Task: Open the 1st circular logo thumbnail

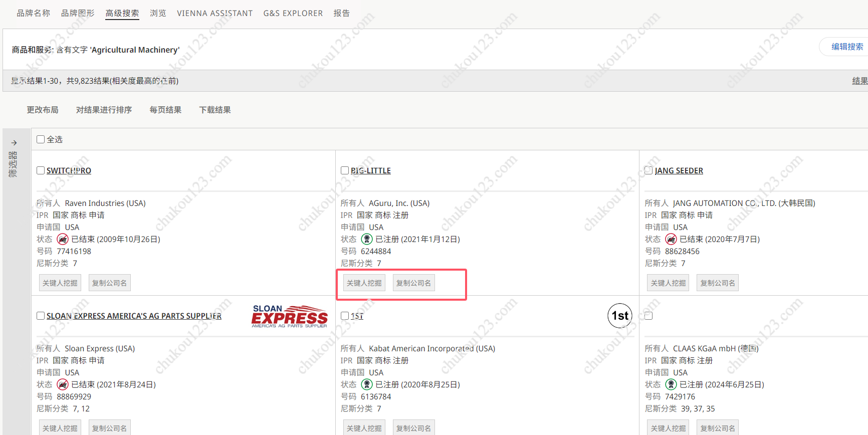Action: coord(620,316)
